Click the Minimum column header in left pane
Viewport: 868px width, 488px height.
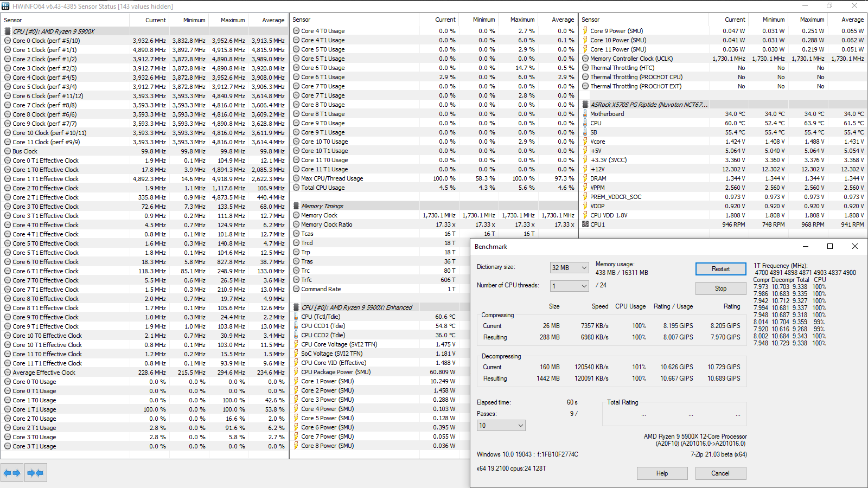point(189,20)
